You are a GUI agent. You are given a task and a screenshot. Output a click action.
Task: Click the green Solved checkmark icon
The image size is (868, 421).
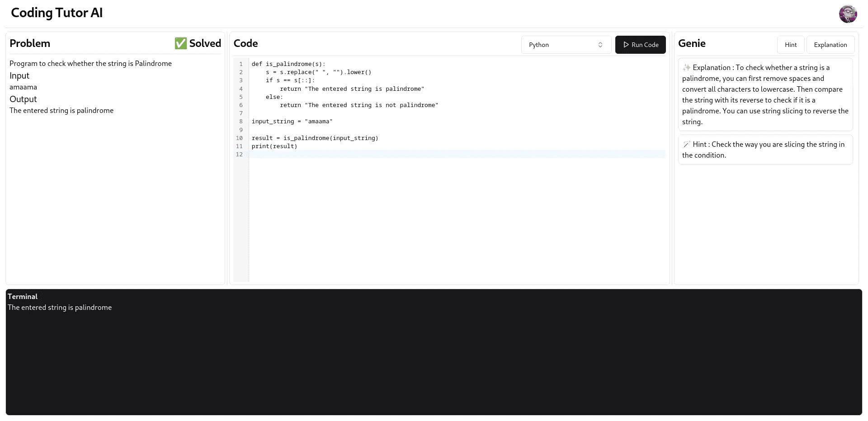click(181, 43)
